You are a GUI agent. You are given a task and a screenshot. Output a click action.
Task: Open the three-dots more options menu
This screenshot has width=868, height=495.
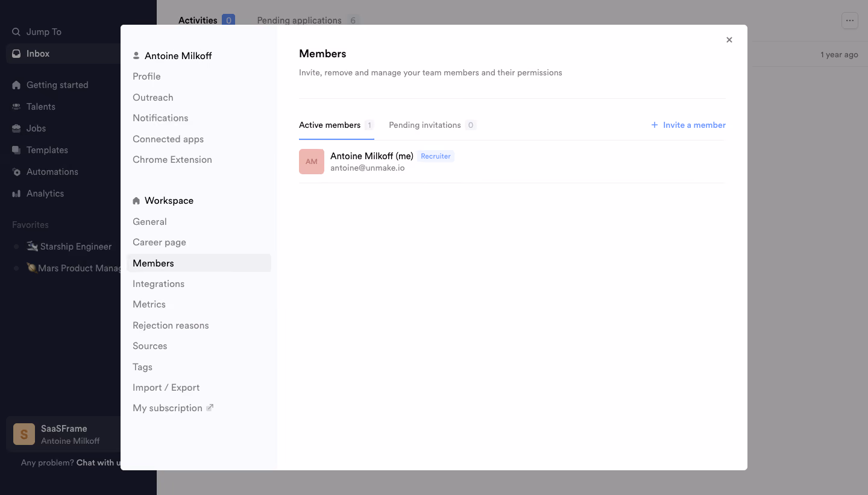[x=850, y=20]
